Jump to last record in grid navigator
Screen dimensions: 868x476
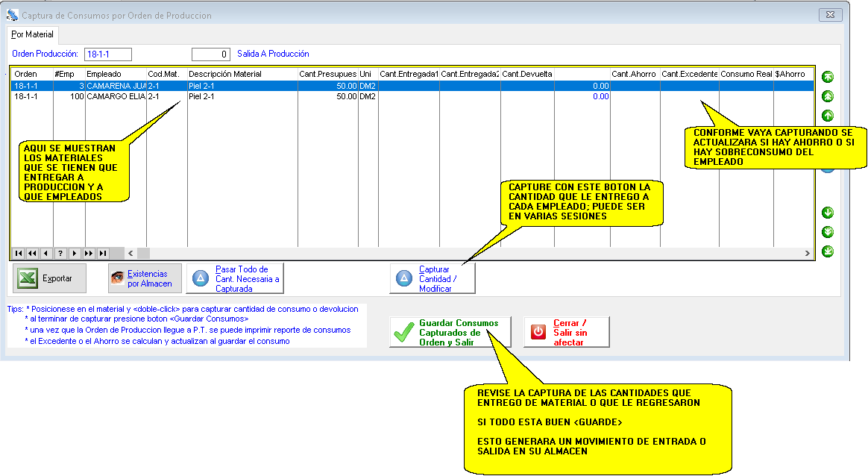[103, 253]
